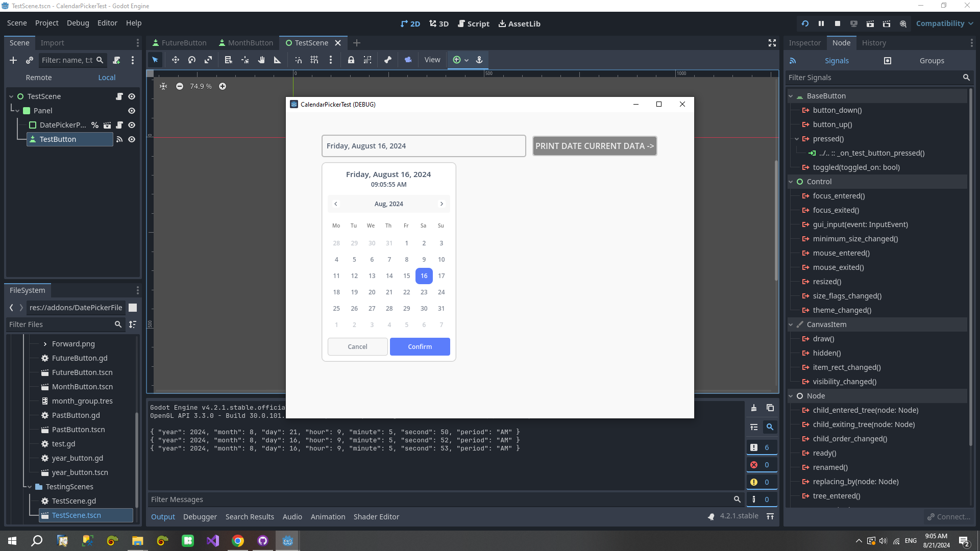The image size is (980, 551).
Task: Zoom out using the minus icon
Action: (180, 86)
